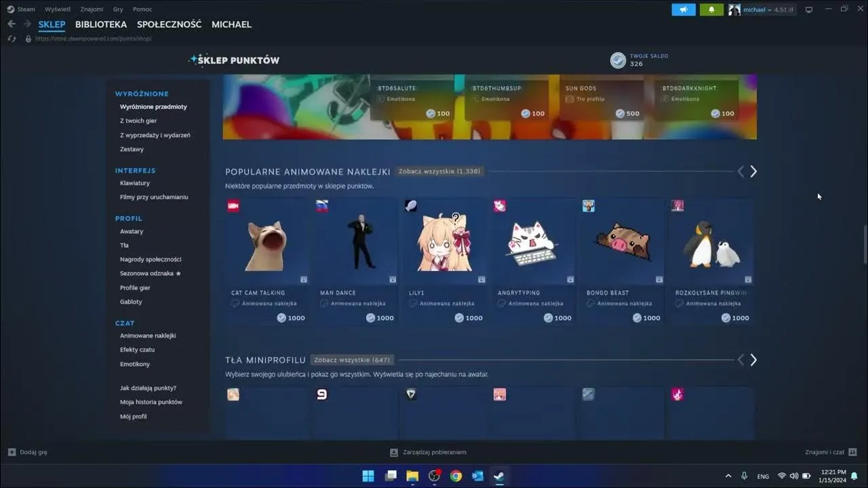The width and height of the screenshot is (868, 488).
Task: Switch to the BIBLIOTEKA tab
Action: pos(100,24)
